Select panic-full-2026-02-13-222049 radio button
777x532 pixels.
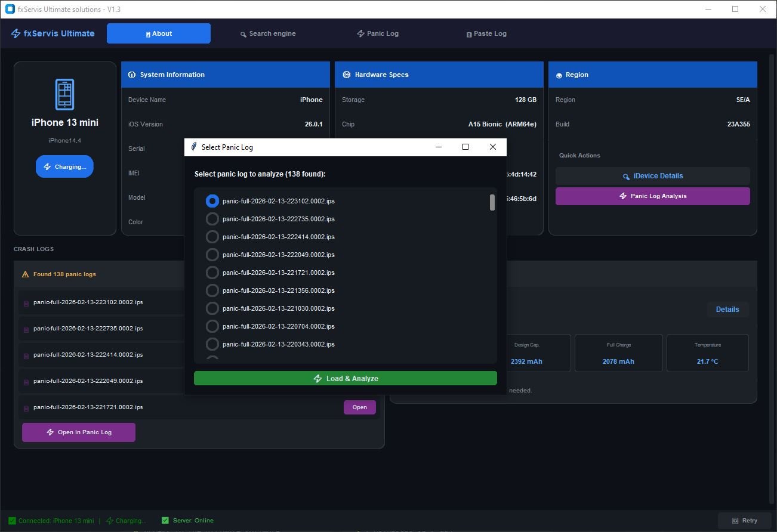(x=212, y=255)
